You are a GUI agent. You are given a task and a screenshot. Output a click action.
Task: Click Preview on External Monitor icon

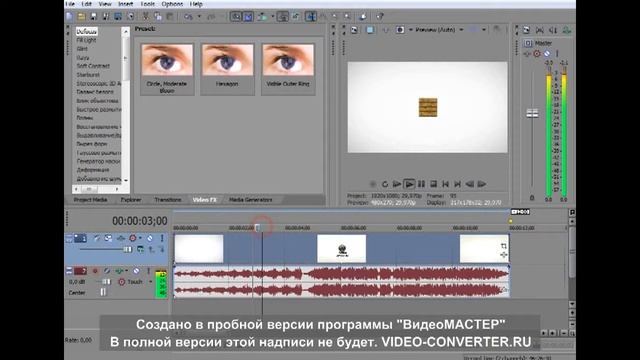click(370, 30)
